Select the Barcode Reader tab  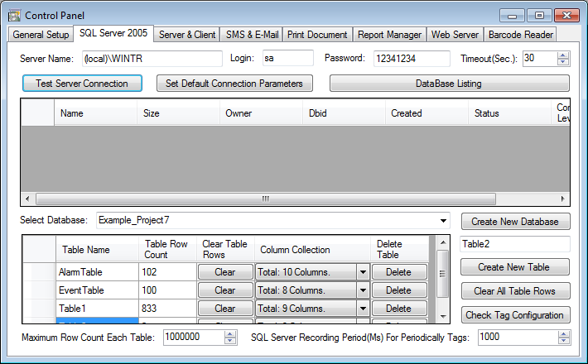click(x=520, y=35)
